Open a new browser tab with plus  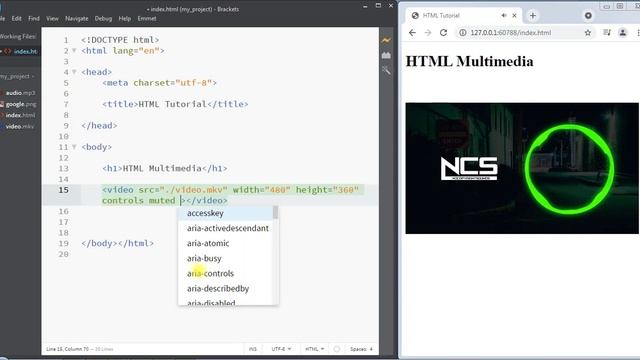tap(533, 16)
